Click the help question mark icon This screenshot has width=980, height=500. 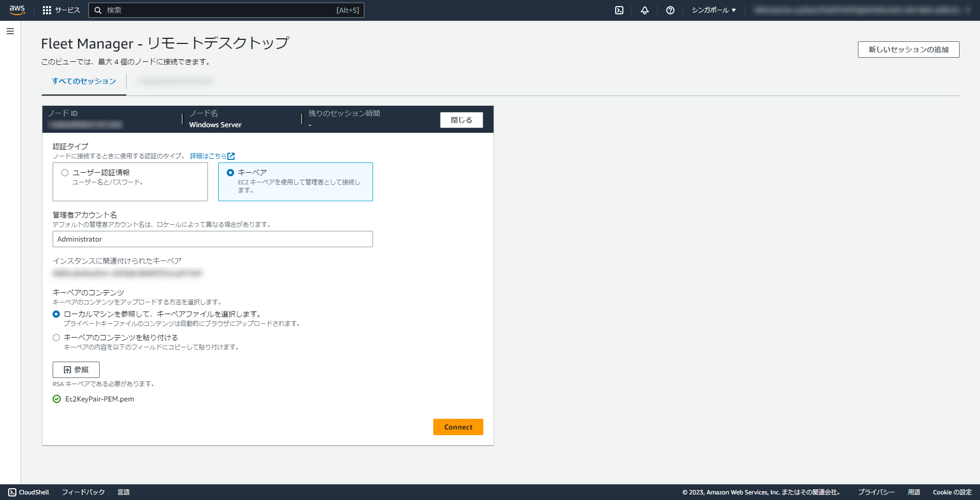pyautogui.click(x=670, y=10)
